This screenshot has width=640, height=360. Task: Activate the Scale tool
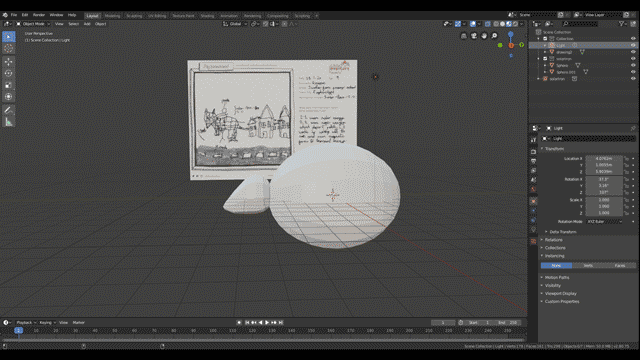[9, 85]
